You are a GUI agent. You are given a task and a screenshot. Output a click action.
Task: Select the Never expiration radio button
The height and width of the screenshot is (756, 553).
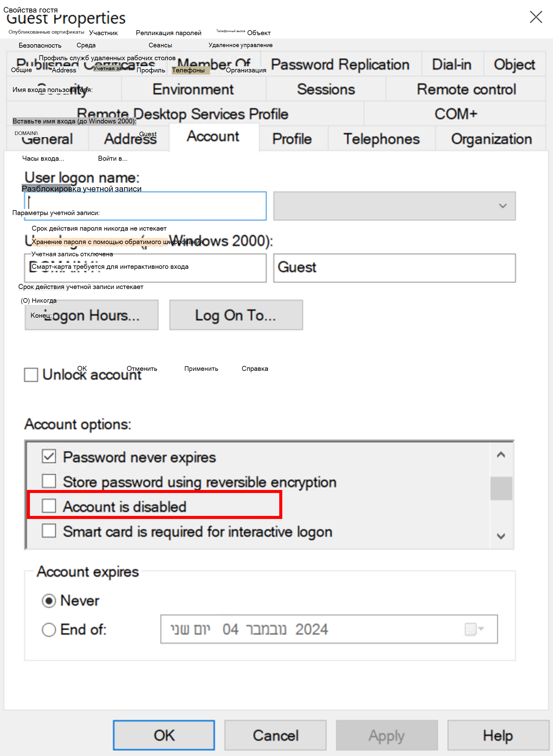(x=49, y=601)
